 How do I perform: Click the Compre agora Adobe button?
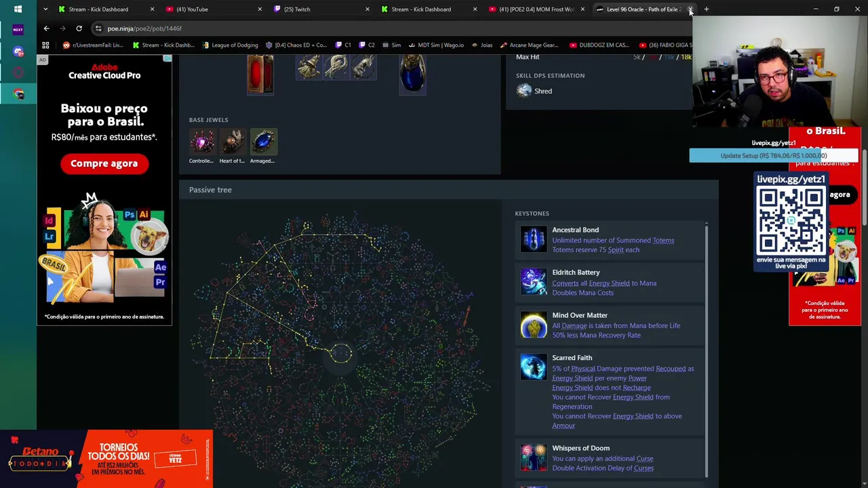tap(104, 163)
